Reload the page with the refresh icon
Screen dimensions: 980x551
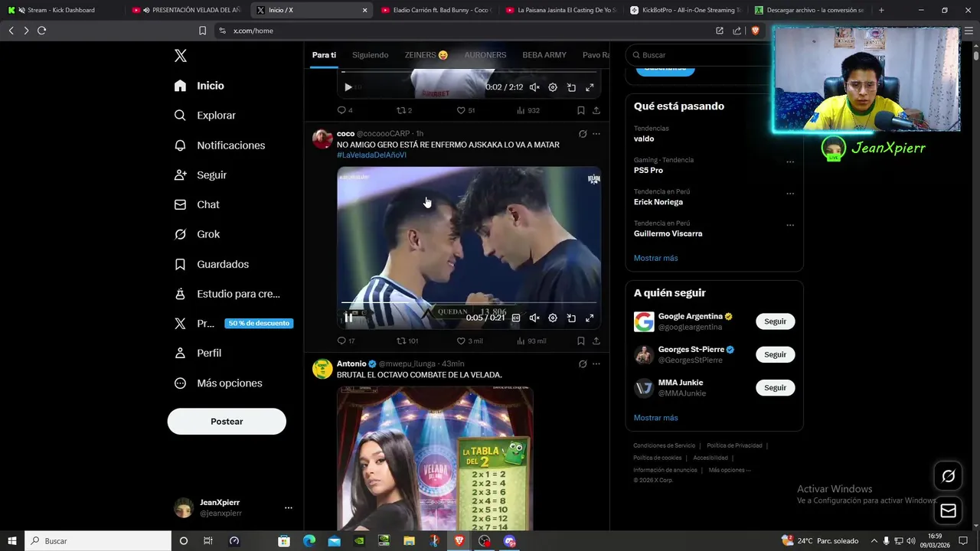pos(41,31)
